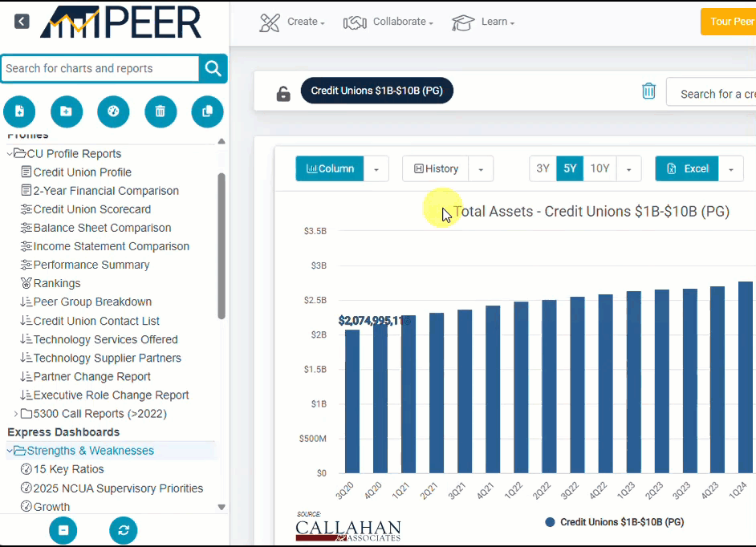The height and width of the screenshot is (547, 756).
Task: Click dashboard gauge round icon
Action: (x=113, y=111)
